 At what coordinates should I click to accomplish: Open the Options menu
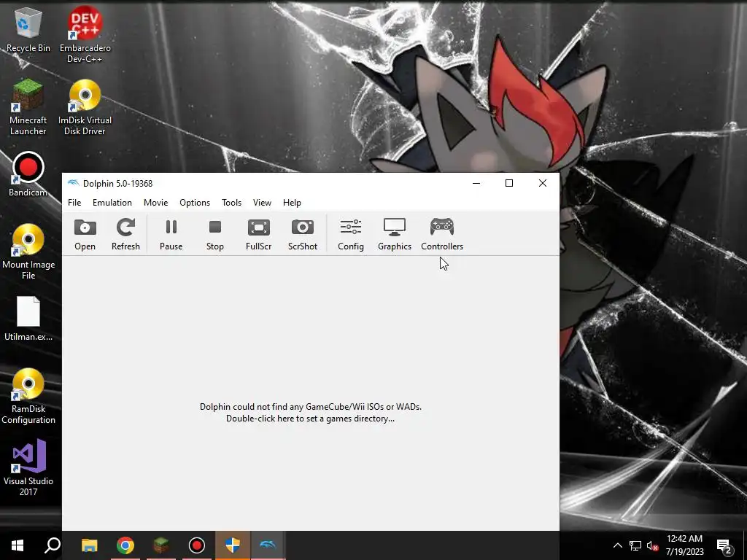point(194,203)
